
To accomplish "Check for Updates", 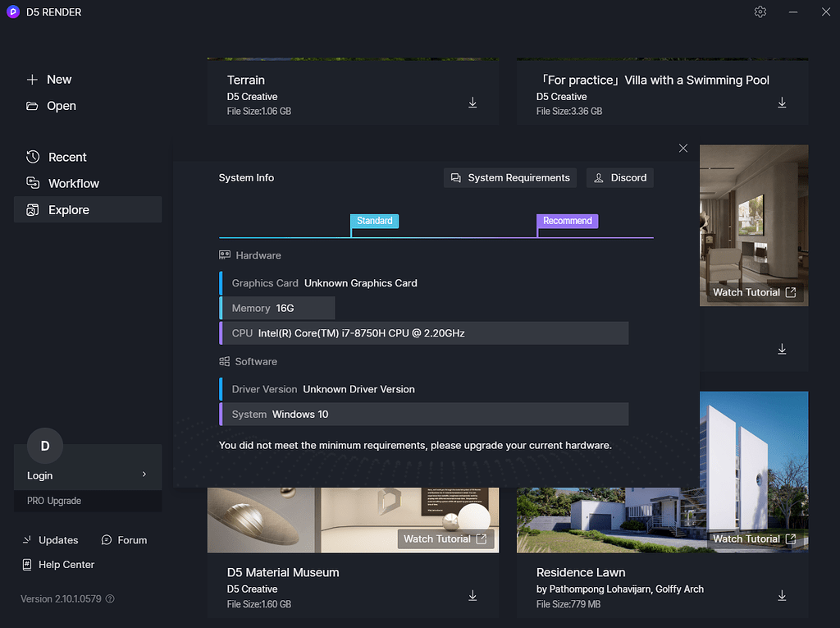I will pyautogui.click(x=50, y=540).
